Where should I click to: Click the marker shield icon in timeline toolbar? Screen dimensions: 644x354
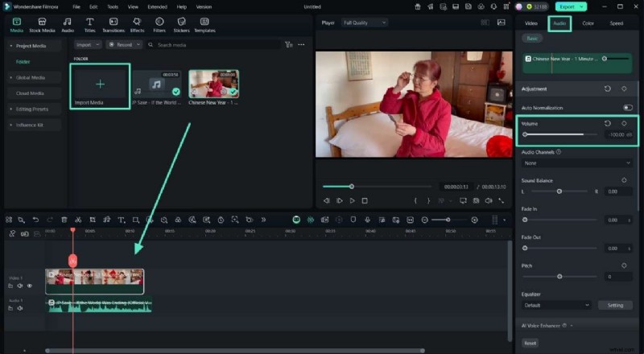[353, 220]
